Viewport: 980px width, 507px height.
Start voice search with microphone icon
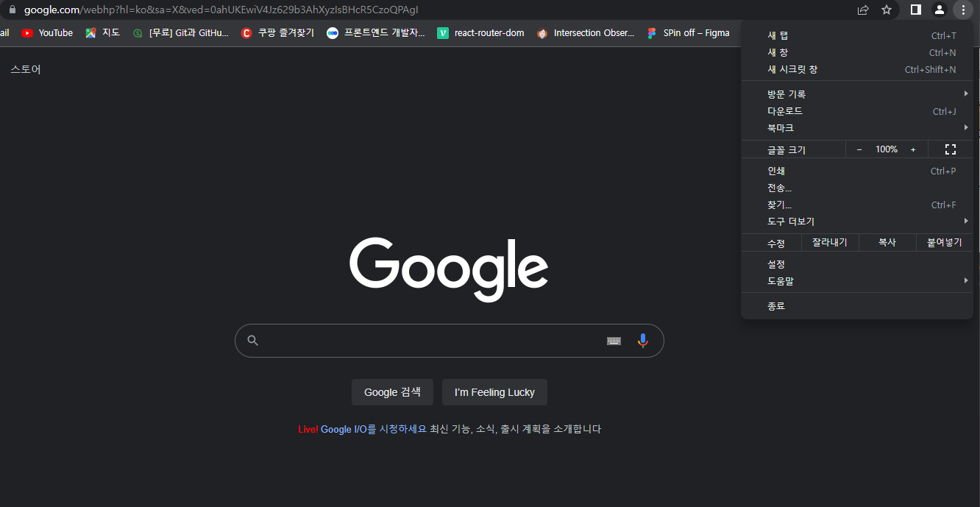643,341
